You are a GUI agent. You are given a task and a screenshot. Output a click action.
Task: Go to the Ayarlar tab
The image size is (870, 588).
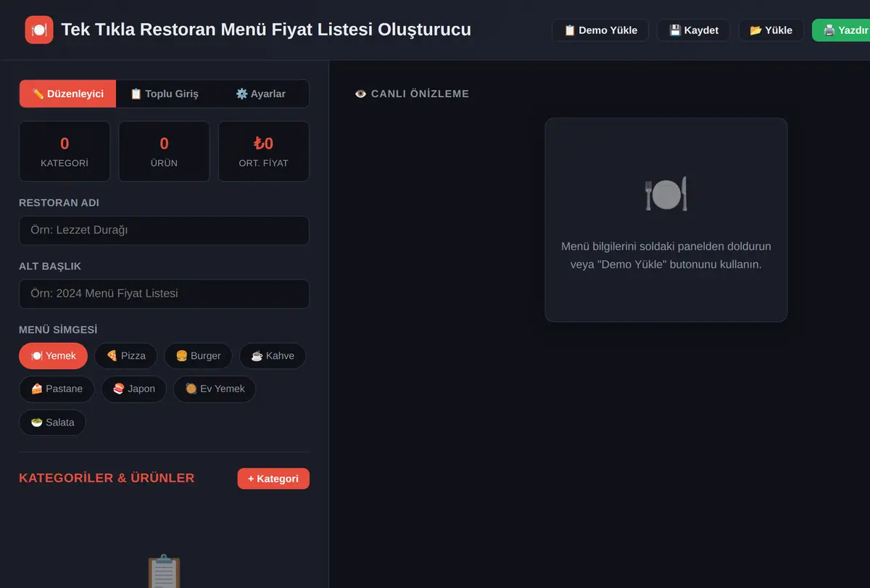pyautogui.click(x=260, y=94)
